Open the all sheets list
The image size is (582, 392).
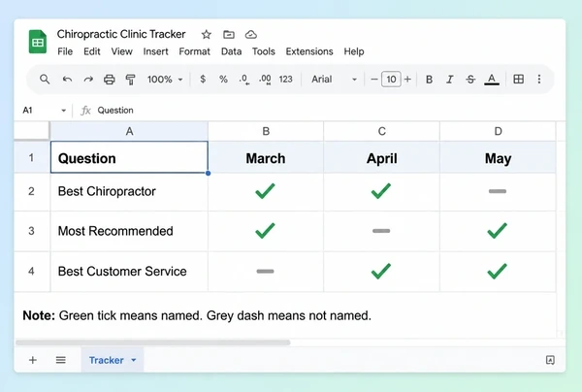tap(61, 360)
